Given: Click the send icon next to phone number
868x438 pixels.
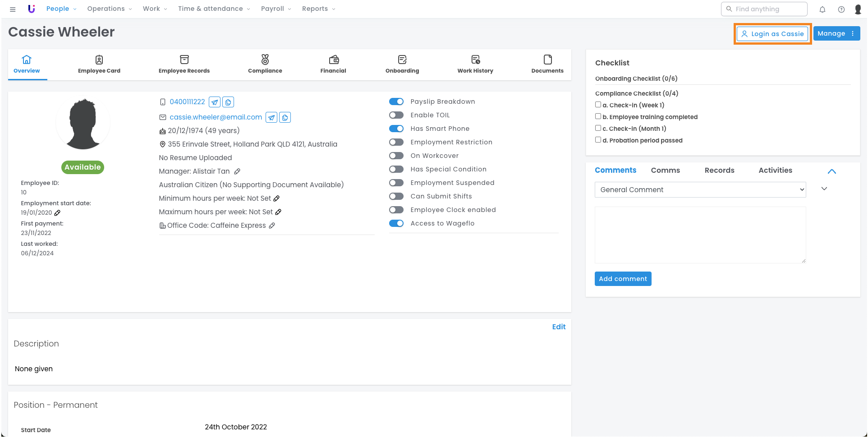Looking at the screenshot, I should [x=215, y=102].
